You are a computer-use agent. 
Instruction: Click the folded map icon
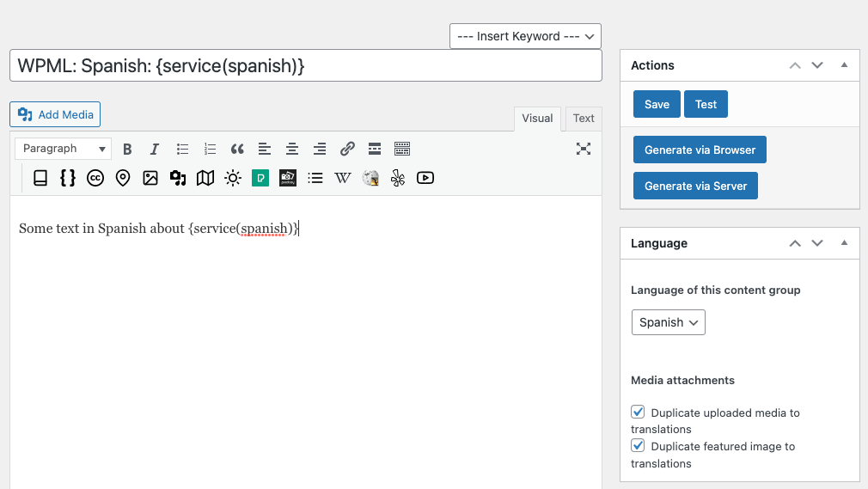(205, 178)
